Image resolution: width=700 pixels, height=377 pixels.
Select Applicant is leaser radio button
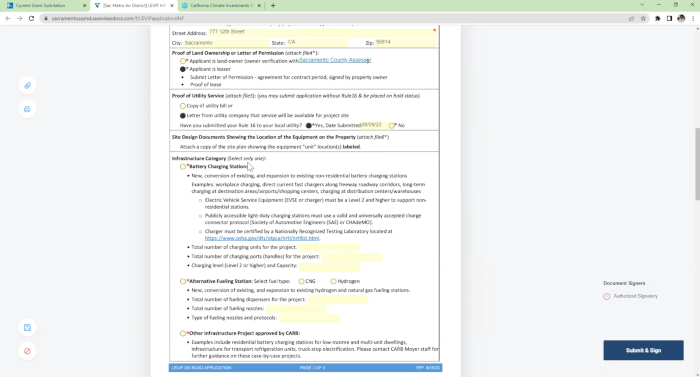[183, 69]
